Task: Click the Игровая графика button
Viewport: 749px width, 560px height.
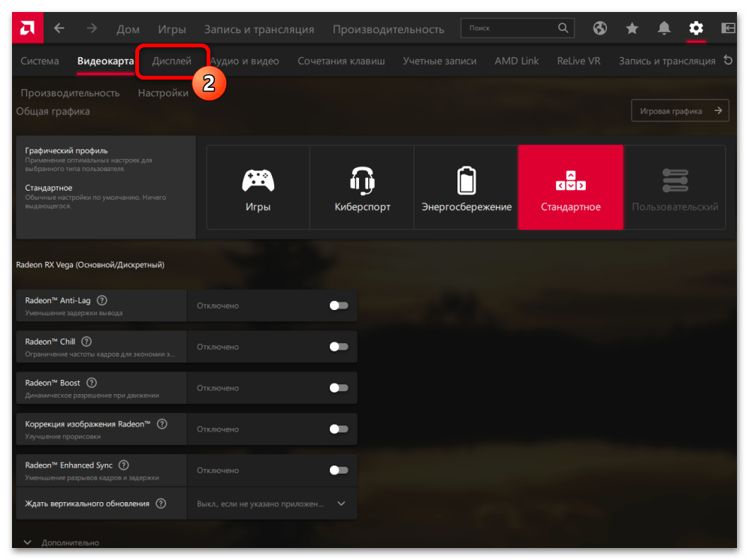Action: pos(680,111)
